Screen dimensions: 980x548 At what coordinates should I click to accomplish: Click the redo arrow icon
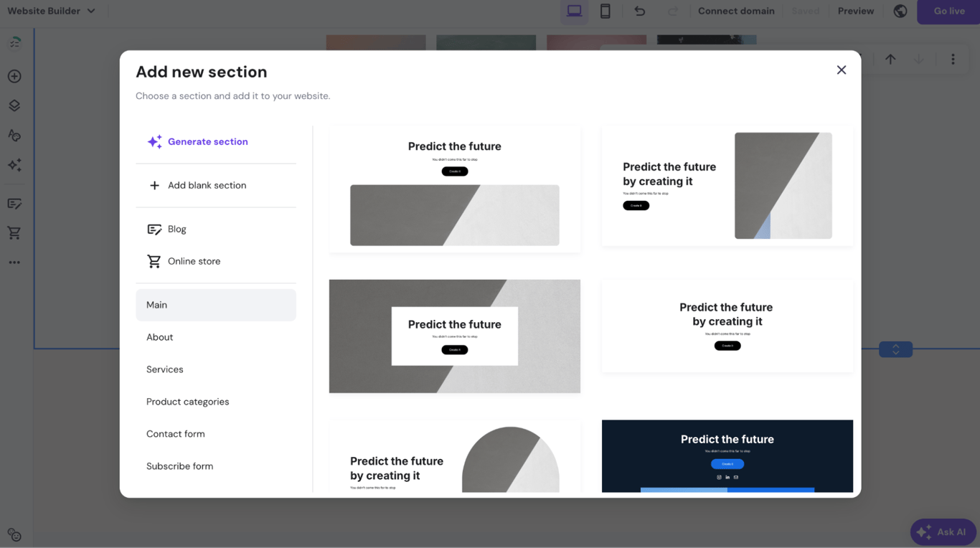(672, 11)
